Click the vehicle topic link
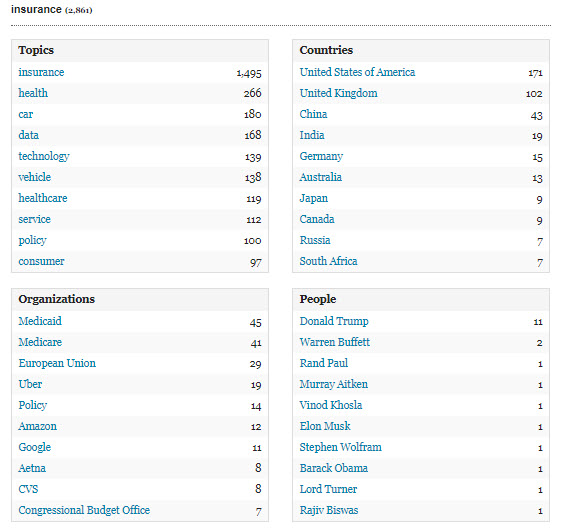Viewport: 563px width, 532px height. 34,177
